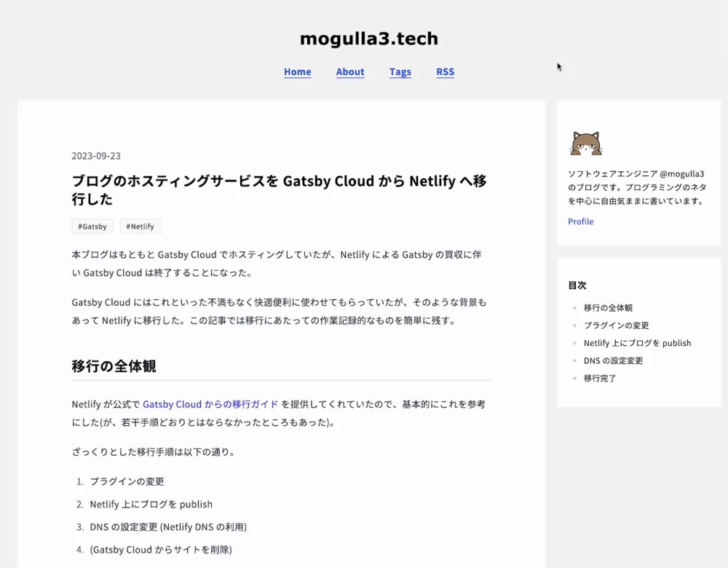Open the Profile link in sidebar
728x568 pixels.
tap(581, 221)
